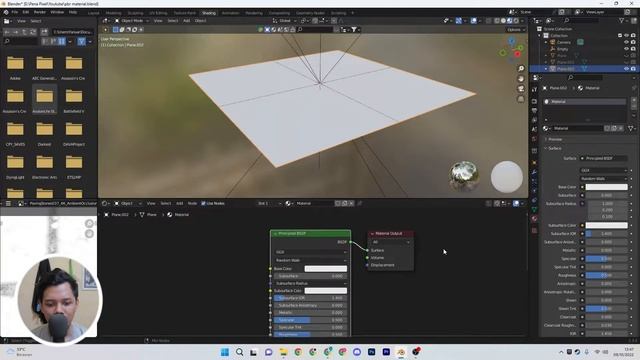
Task: Click Base Color swatch on Principled BSDF node
Action: 326,269
